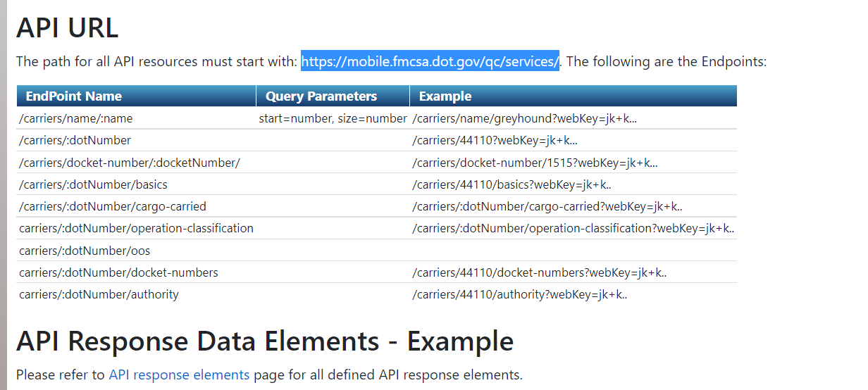This screenshot has width=868, height=390.
Task: Select the /carriers/:dotNumber/basics endpoint cell
Action: pyautogui.click(x=94, y=184)
